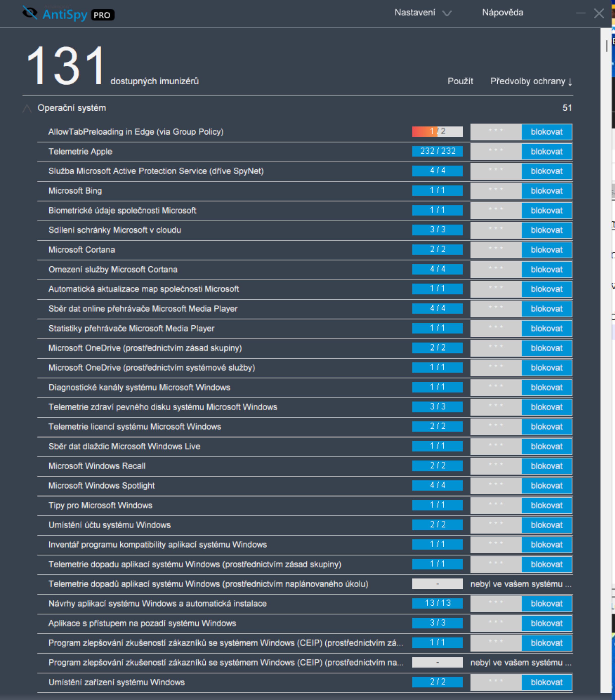Select Sběr dat dlaždic Microsoft Windows Live row
This screenshot has height=700, width=615.
tap(305, 446)
